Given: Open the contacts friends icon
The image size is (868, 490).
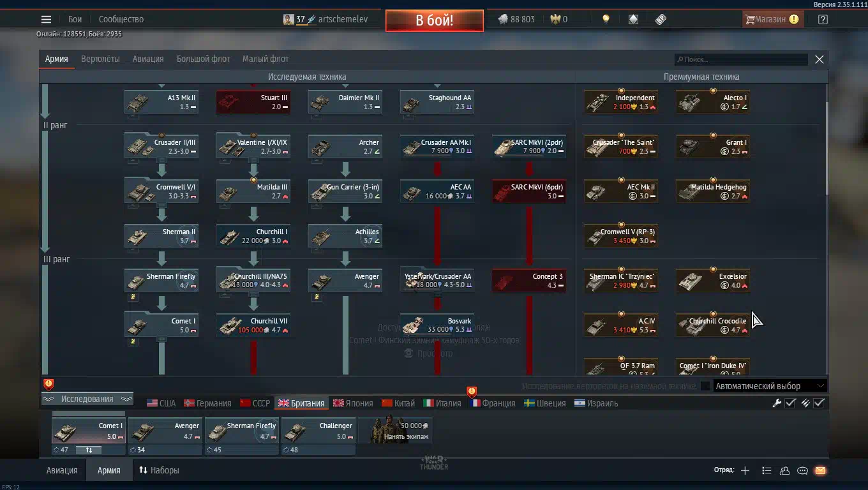Looking at the screenshot, I should (784, 470).
